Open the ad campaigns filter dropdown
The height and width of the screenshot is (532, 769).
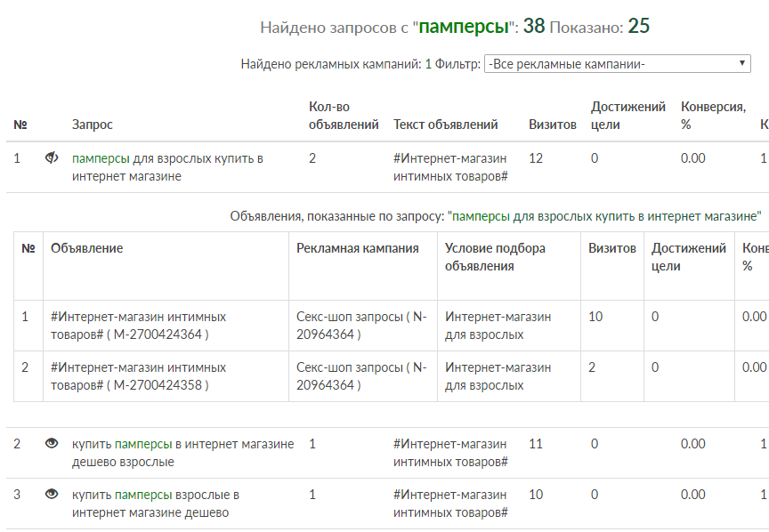[x=617, y=64]
